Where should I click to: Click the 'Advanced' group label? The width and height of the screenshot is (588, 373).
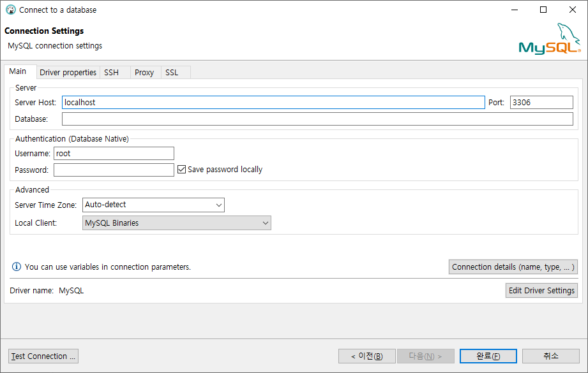pyautogui.click(x=33, y=189)
